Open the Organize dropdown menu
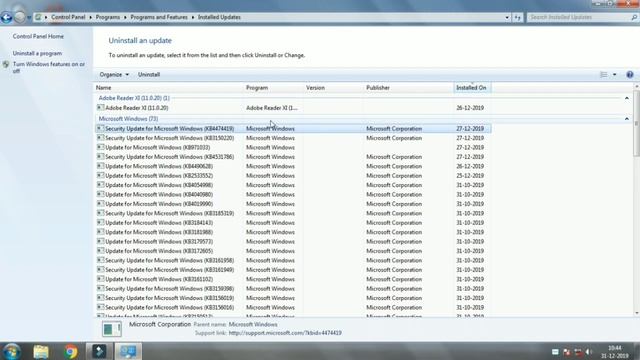Image resolution: width=640 pixels, height=360 pixels. (114, 75)
